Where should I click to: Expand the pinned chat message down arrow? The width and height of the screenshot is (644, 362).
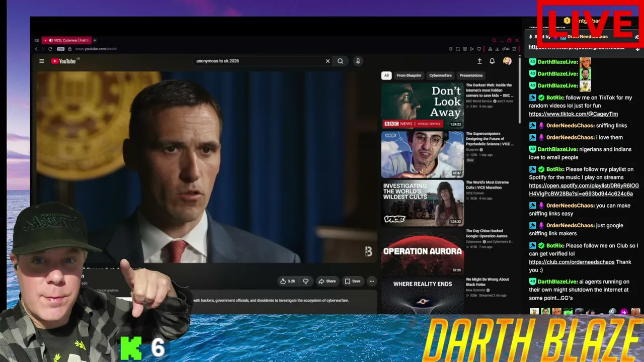pos(637,48)
